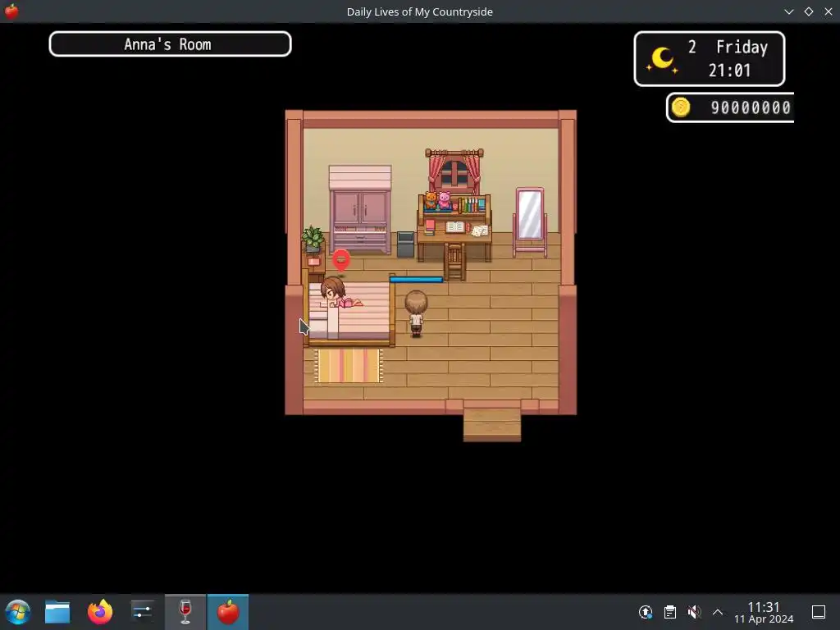Screen dimensions: 840x630
Task: Click the potted plant beside the bed
Action: click(x=313, y=239)
